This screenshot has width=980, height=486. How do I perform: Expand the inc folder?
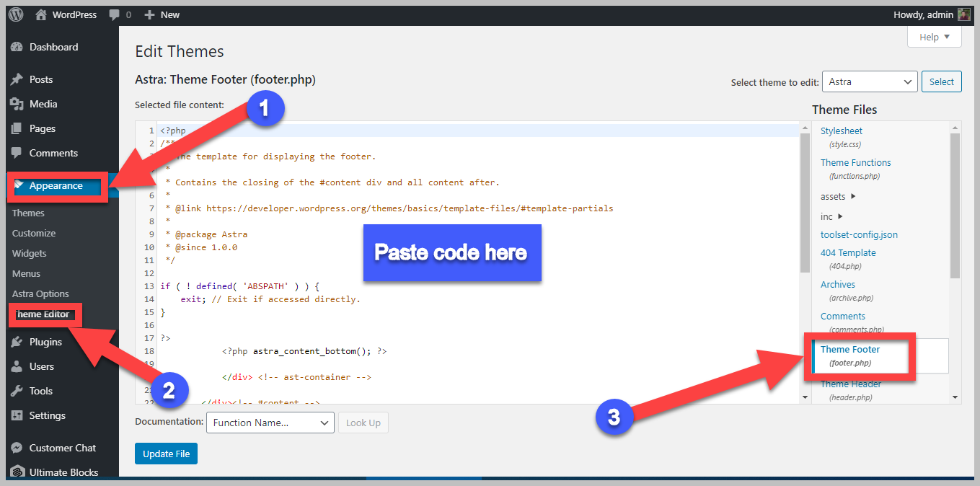(x=831, y=216)
